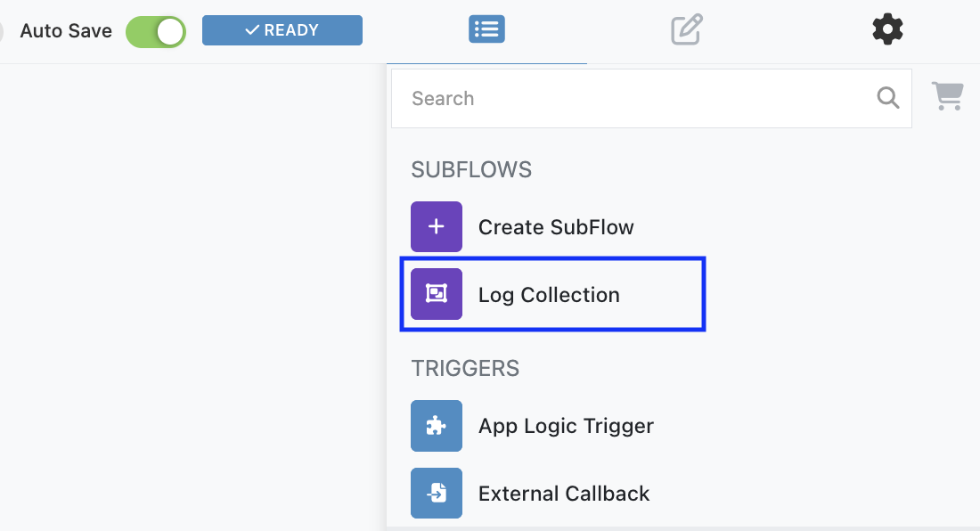
Task: Open the widget library list panel
Action: [486, 29]
